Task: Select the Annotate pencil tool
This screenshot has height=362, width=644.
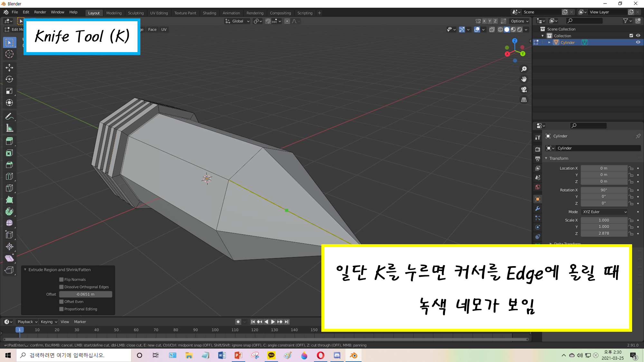Action: (9, 116)
